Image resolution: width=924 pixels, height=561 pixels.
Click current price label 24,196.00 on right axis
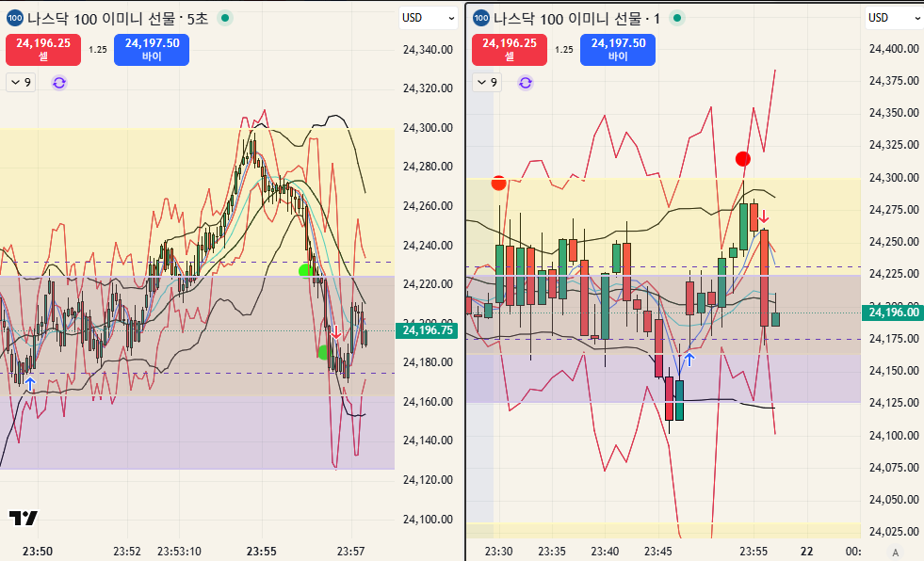893,312
